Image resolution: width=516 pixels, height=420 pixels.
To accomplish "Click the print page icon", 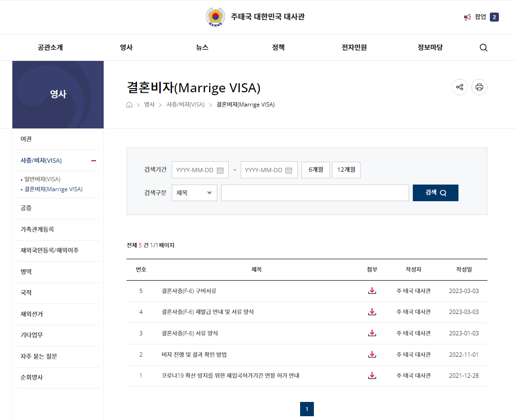I will pyautogui.click(x=479, y=87).
